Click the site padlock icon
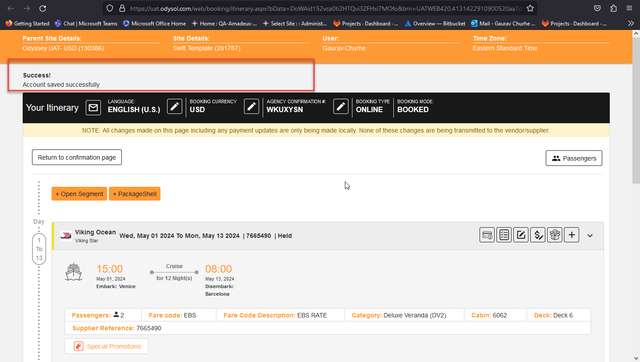 (x=122, y=8)
